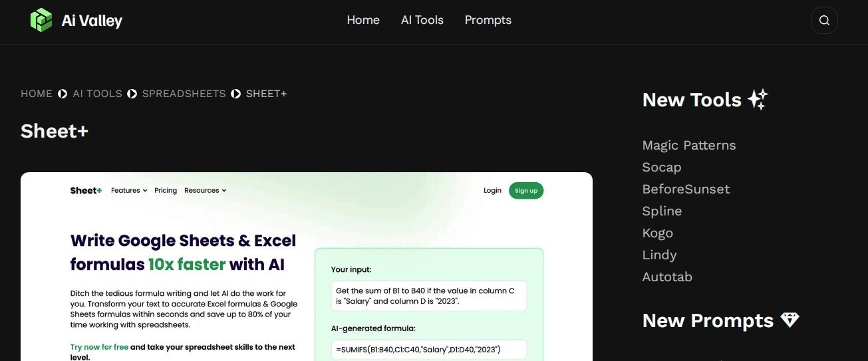Open search with the magnifier icon

click(x=824, y=20)
